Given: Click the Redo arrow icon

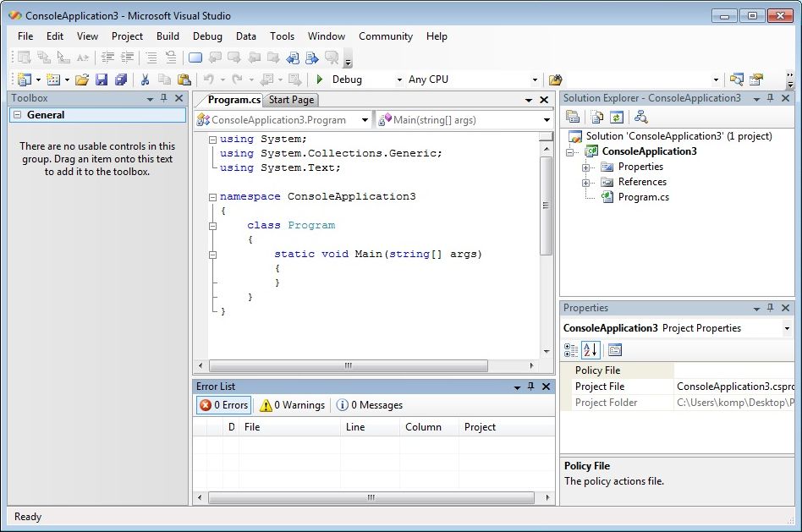Looking at the screenshot, I should tap(237, 80).
